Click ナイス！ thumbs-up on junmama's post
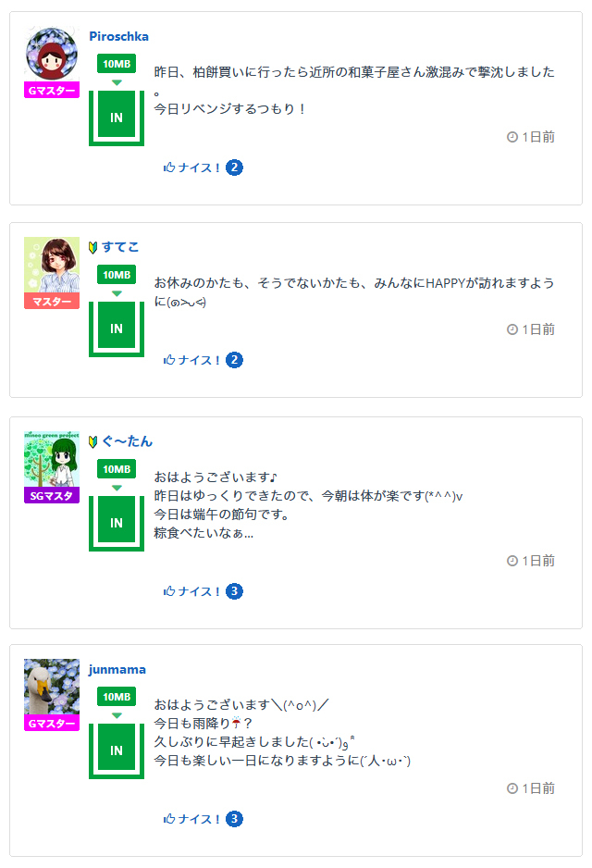592x868 pixels. tap(192, 819)
